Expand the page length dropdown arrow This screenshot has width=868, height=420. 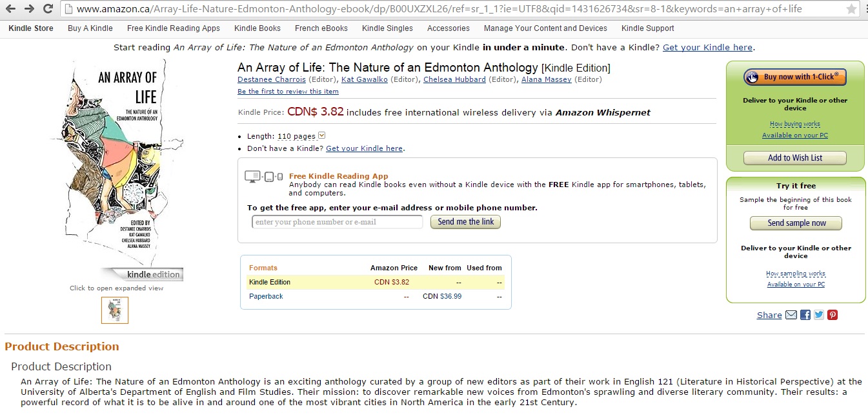click(x=322, y=135)
